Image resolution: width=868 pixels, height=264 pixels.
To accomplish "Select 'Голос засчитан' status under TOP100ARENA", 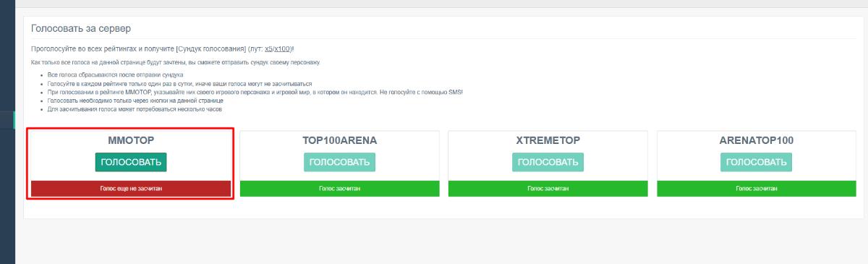I will pos(339,188).
